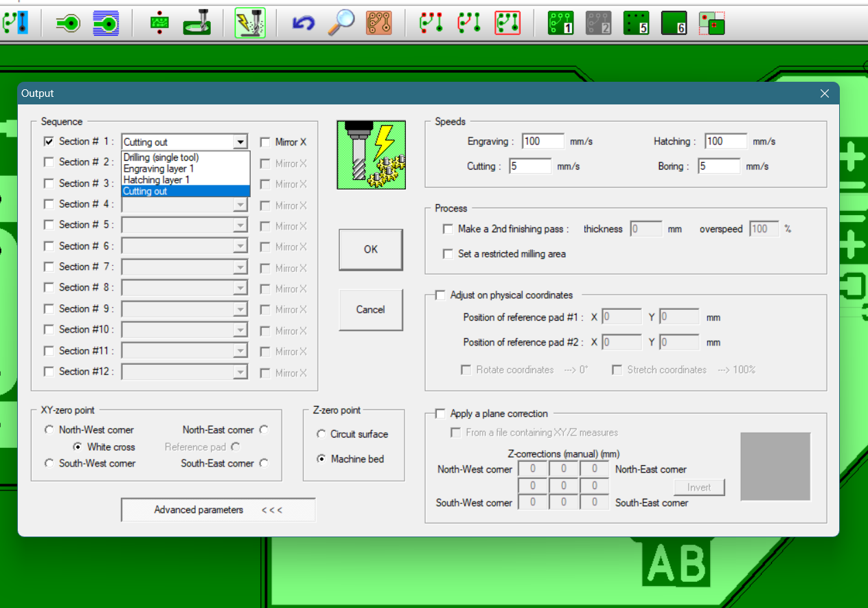Enable the Section # 3 checkbox
Screen dimensions: 868x608
[x=49, y=183]
